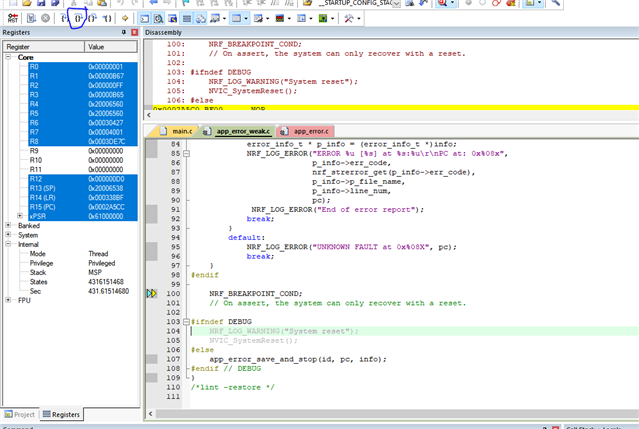Open the Watch Windows icon
The height and width of the screenshot is (429, 639).
click(x=215, y=18)
